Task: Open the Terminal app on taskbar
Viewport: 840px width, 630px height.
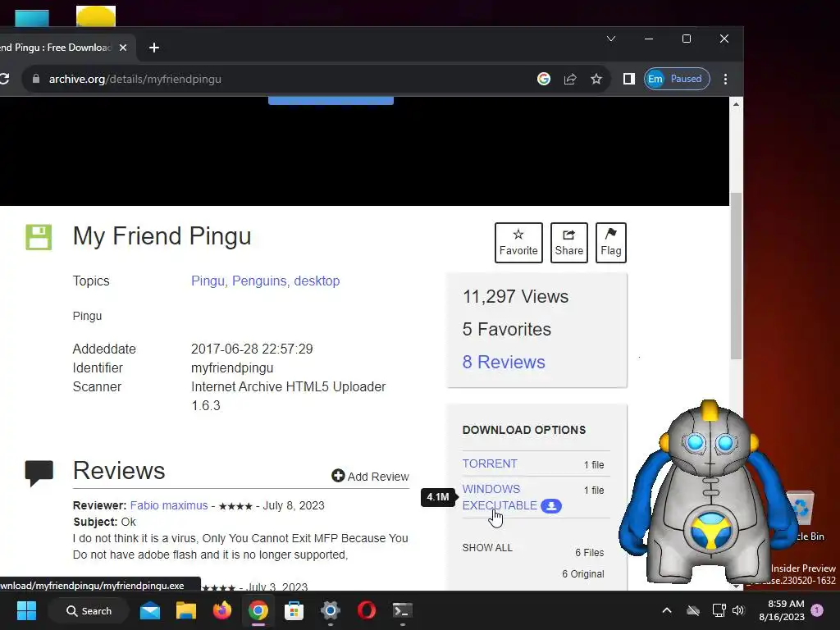Action: pyautogui.click(x=402, y=610)
